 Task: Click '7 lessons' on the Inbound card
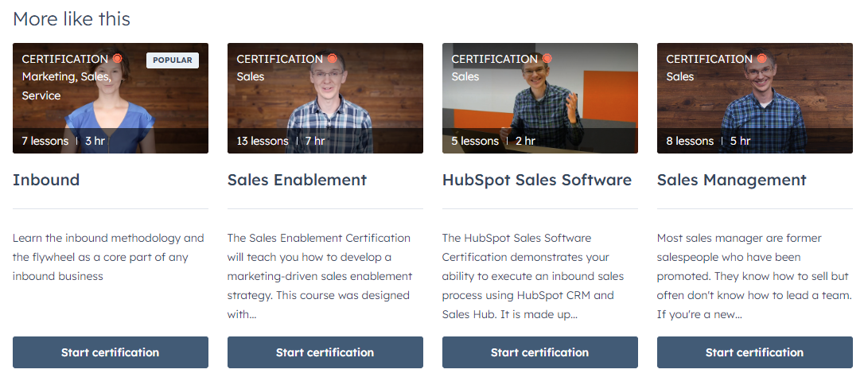click(45, 142)
